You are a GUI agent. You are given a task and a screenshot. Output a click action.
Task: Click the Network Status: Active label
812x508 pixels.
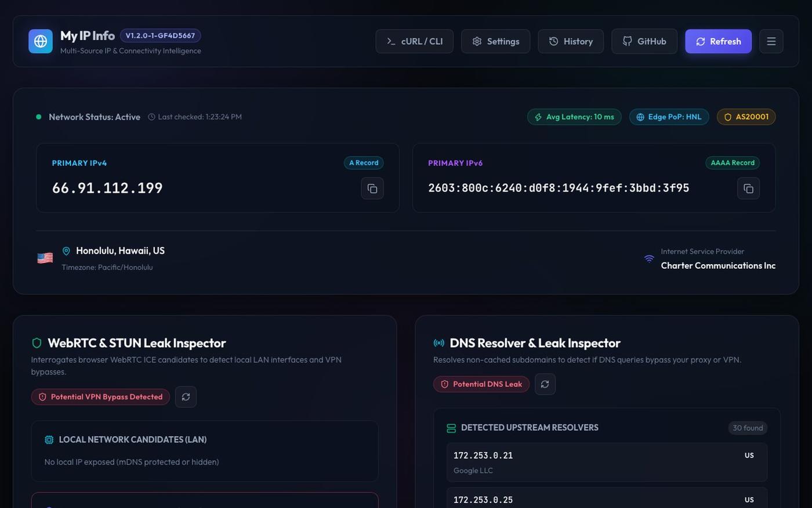click(x=95, y=117)
